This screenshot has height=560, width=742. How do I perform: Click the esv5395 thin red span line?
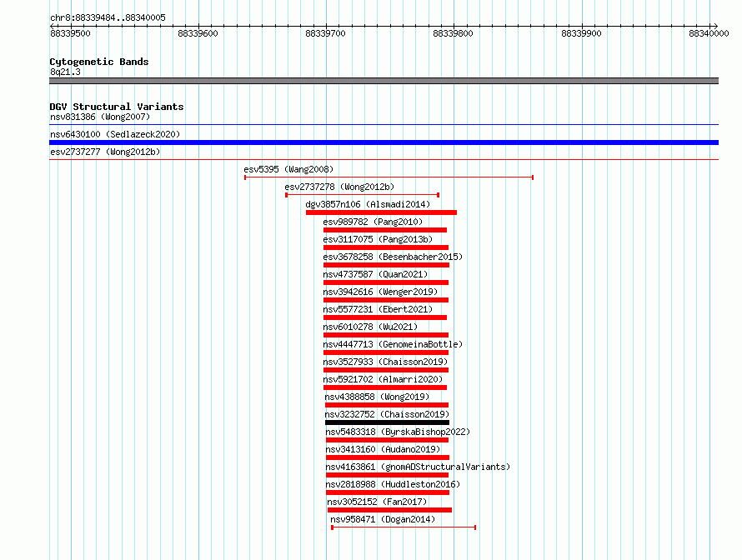pos(389,177)
